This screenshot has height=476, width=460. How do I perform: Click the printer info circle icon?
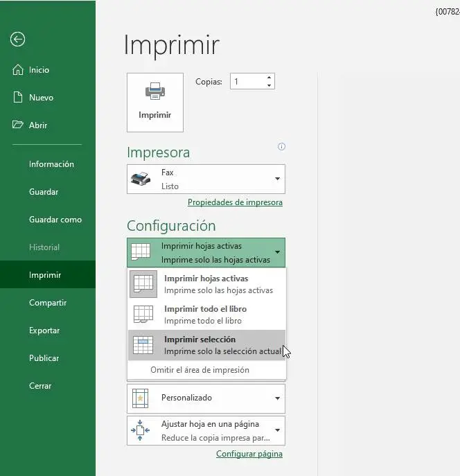coord(281,147)
